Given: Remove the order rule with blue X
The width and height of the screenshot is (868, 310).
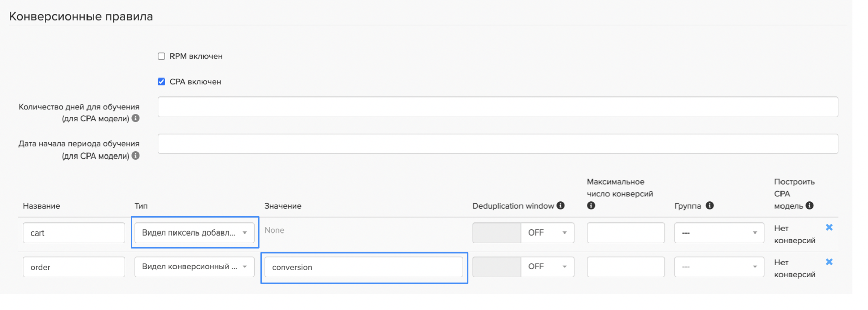Looking at the screenshot, I should click(x=829, y=262).
